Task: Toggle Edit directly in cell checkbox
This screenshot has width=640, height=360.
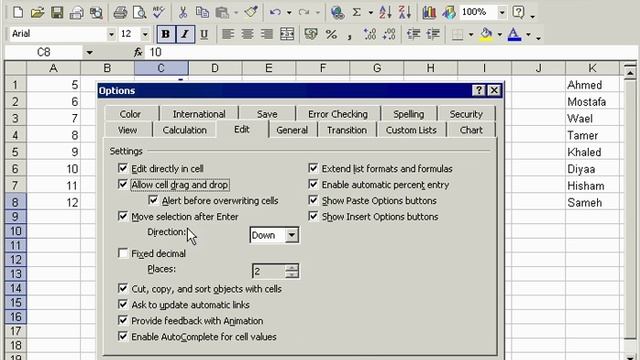Action: 122,168
